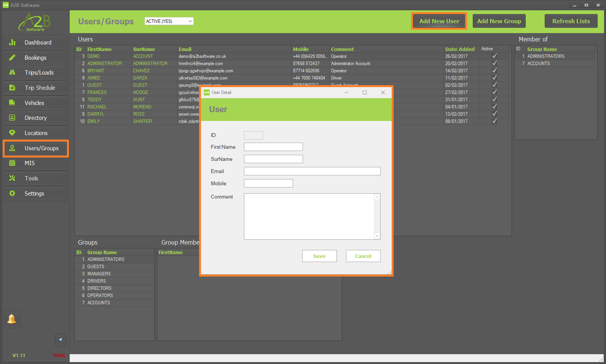Open the notifications bell icon
The image size is (606, 364).
(x=12, y=319)
